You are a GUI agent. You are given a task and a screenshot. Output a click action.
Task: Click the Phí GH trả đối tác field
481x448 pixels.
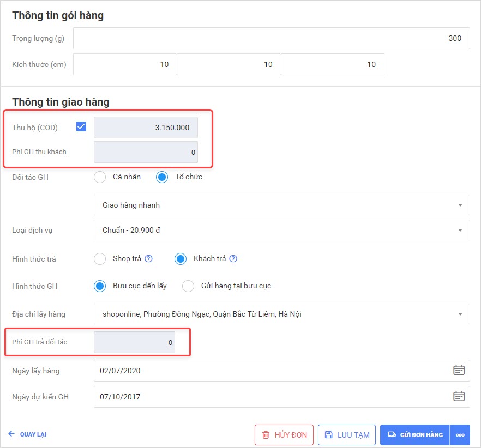134,342
